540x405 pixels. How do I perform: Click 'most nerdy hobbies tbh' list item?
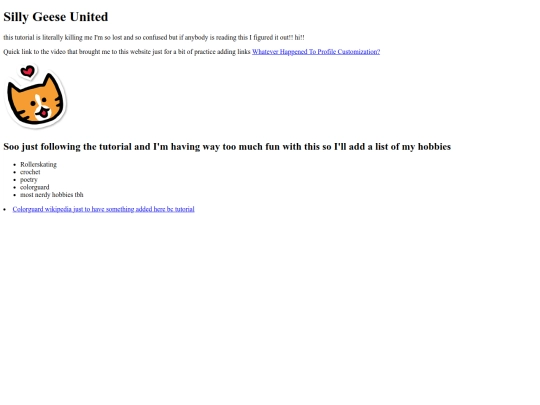click(52, 195)
